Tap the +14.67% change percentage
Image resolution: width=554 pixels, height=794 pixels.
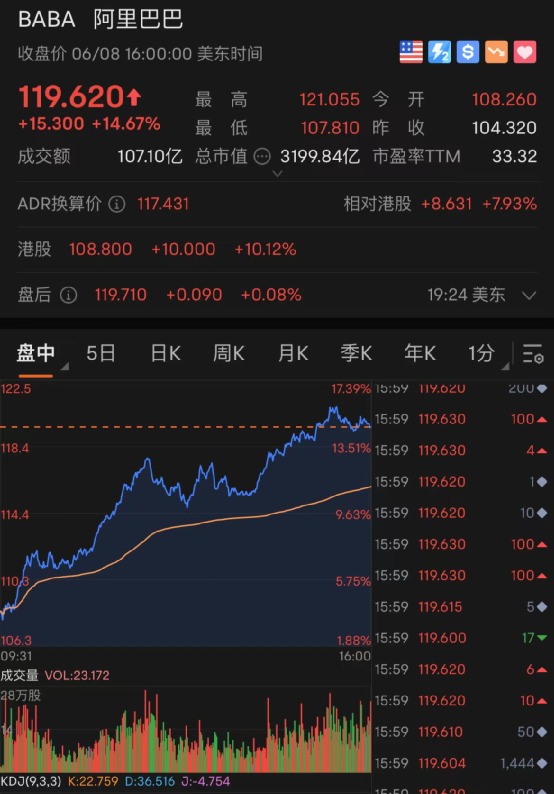click(x=126, y=124)
